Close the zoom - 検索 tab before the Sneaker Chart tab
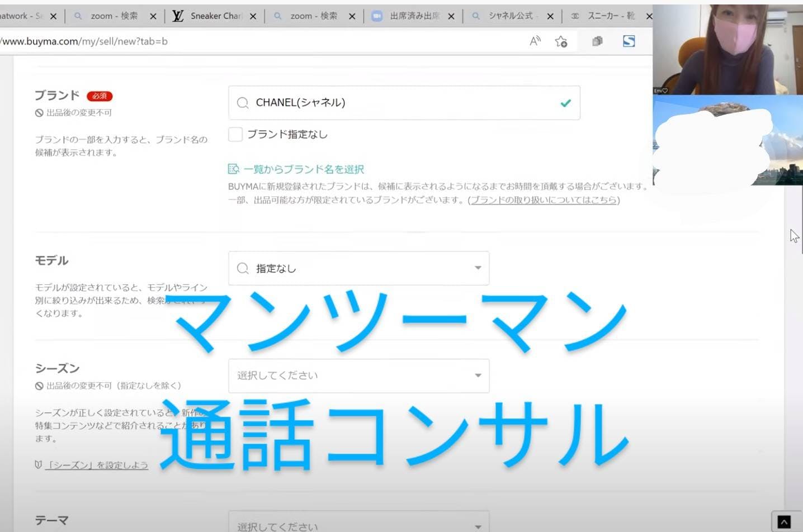The image size is (803, 532). point(153,16)
